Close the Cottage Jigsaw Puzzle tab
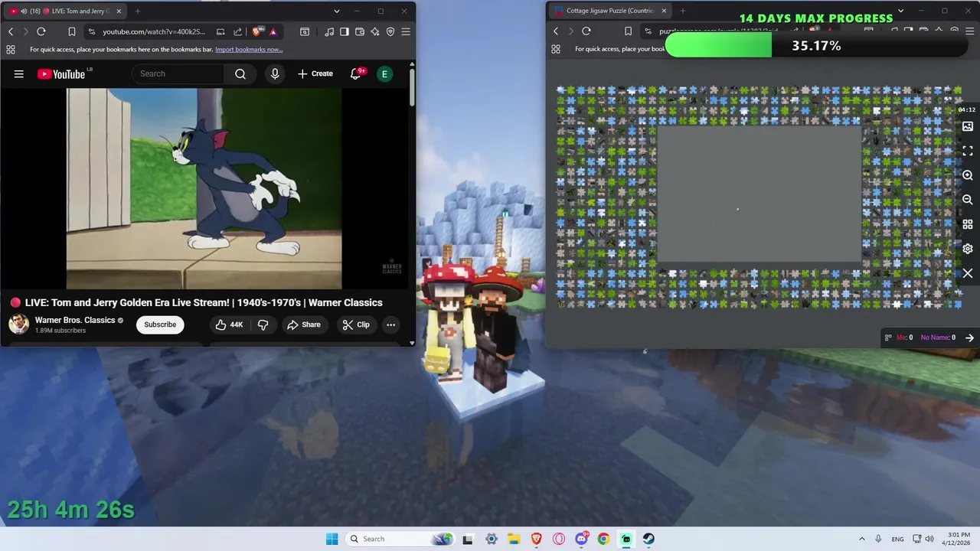The image size is (980, 551). click(664, 11)
